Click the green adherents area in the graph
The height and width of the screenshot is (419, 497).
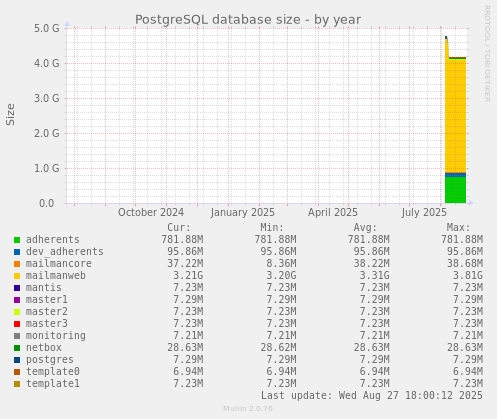pyautogui.click(x=455, y=190)
